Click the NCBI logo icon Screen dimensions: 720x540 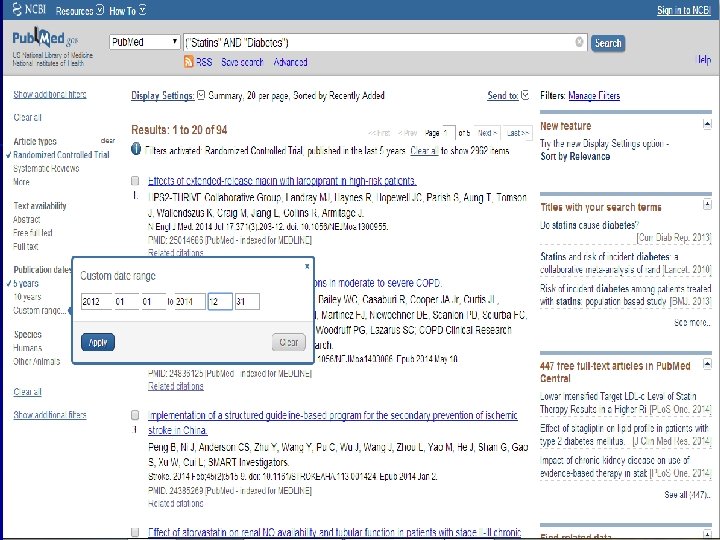pos(17,9)
